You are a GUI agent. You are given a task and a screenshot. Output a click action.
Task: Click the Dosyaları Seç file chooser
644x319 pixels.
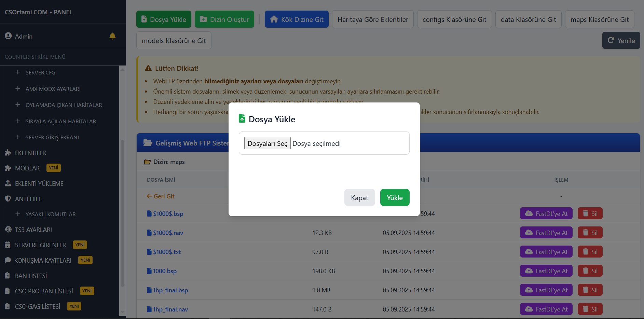click(267, 143)
